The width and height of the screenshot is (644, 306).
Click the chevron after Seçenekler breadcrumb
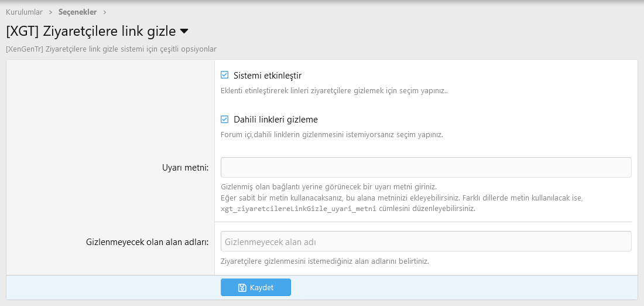[104, 12]
